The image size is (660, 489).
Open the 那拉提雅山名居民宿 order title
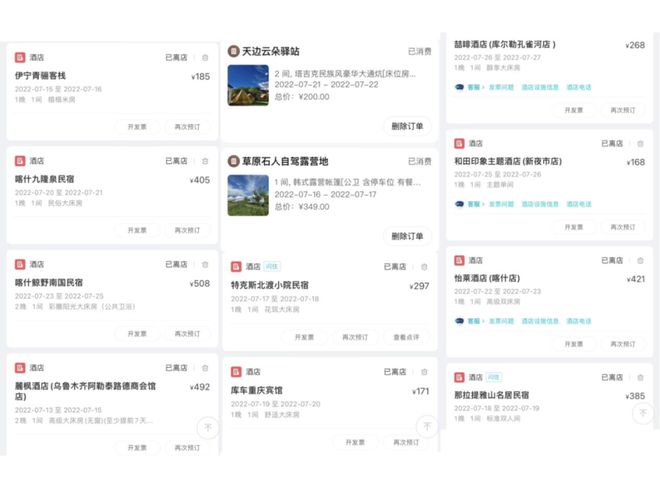point(492,395)
